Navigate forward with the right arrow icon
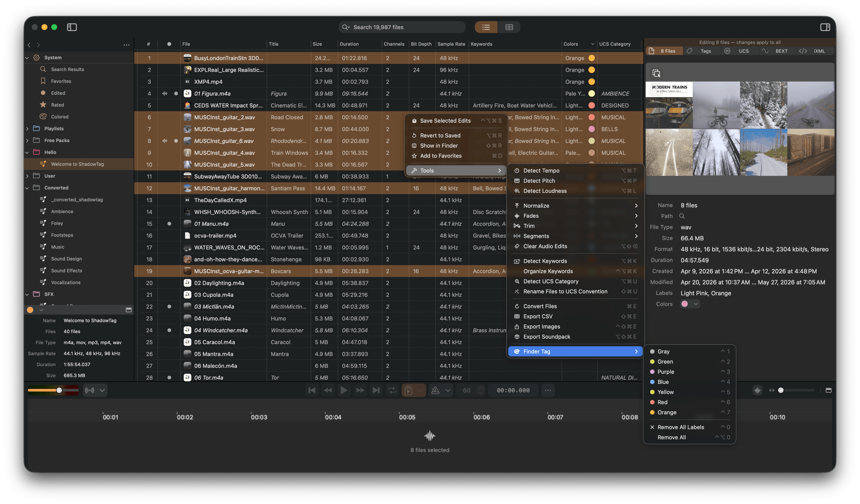Screen dimensions: 860x504 (x=38, y=45)
